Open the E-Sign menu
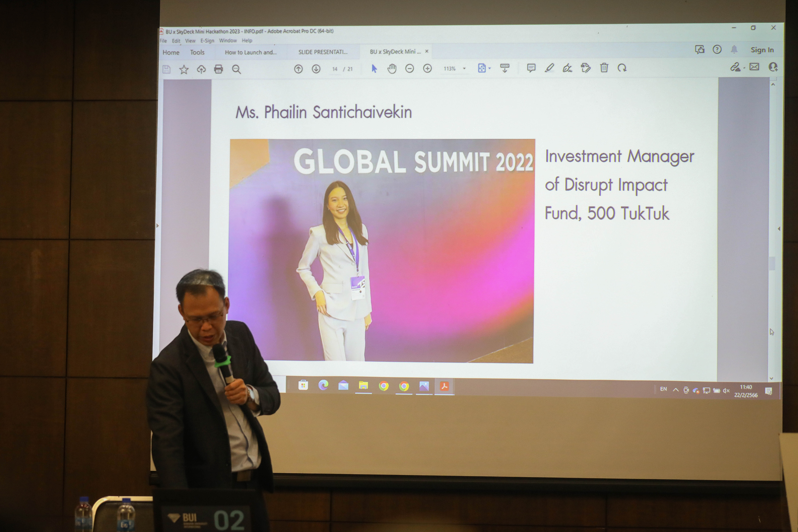798x532 pixels. tap(207, 41)
